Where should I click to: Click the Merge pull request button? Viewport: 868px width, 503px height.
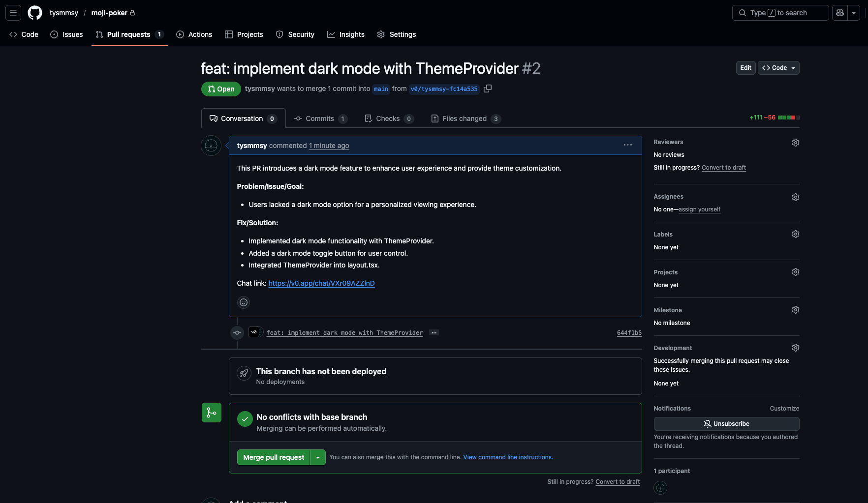[274, 457]
